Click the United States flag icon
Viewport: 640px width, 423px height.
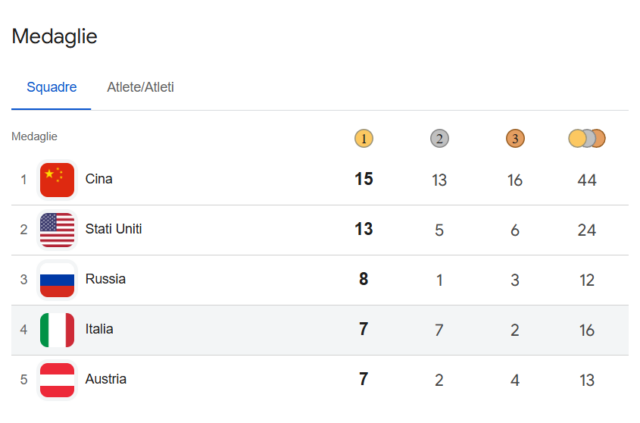click(57, 230)
